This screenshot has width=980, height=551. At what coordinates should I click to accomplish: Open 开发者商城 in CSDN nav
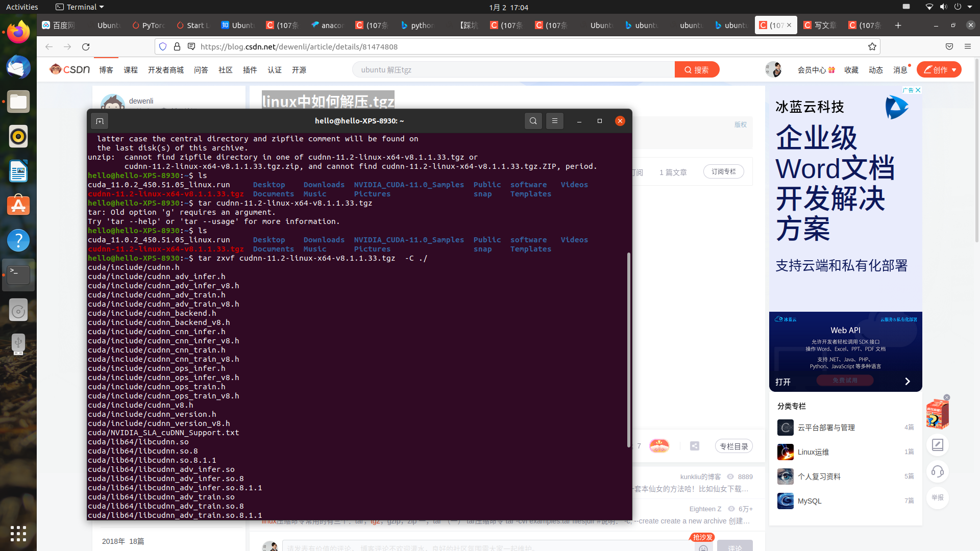[166, 70]
